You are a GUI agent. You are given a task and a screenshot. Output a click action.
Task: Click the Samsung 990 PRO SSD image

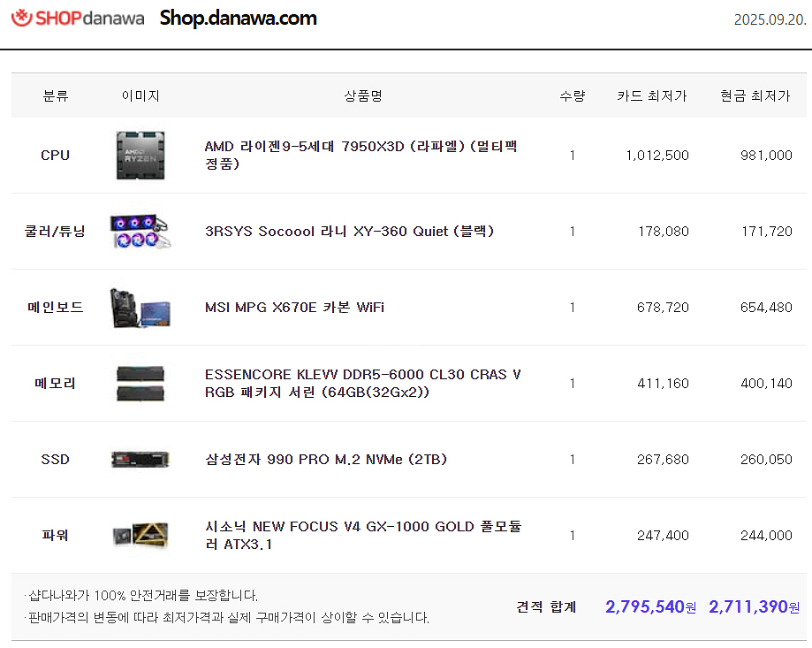click(x=140, y=460)
